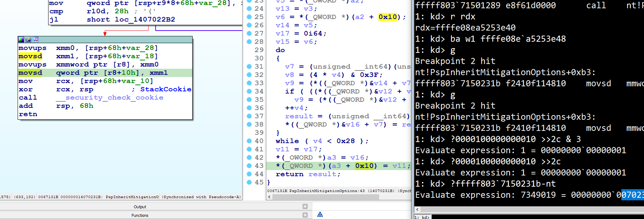644x219 pixels.
Task: Toggle breakpoint dot on pseudocode line 42
Action: (249, 157)
